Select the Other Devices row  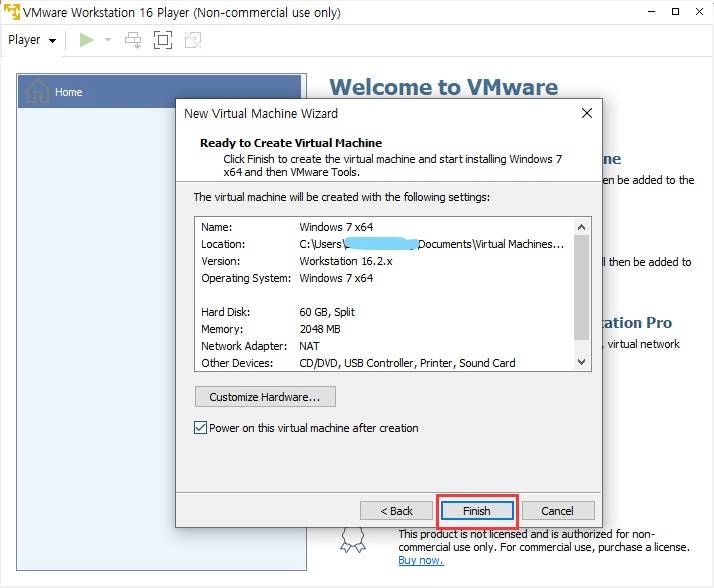385,363
